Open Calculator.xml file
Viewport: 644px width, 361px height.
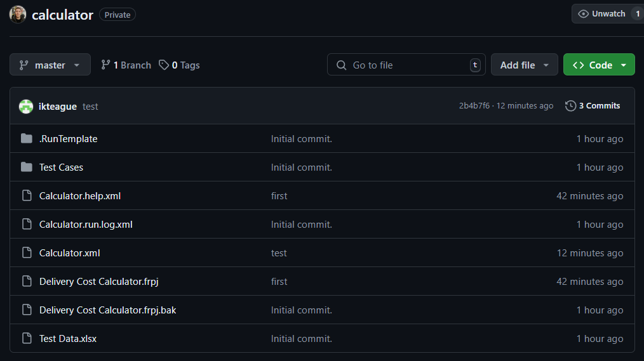tap(69, 253)
